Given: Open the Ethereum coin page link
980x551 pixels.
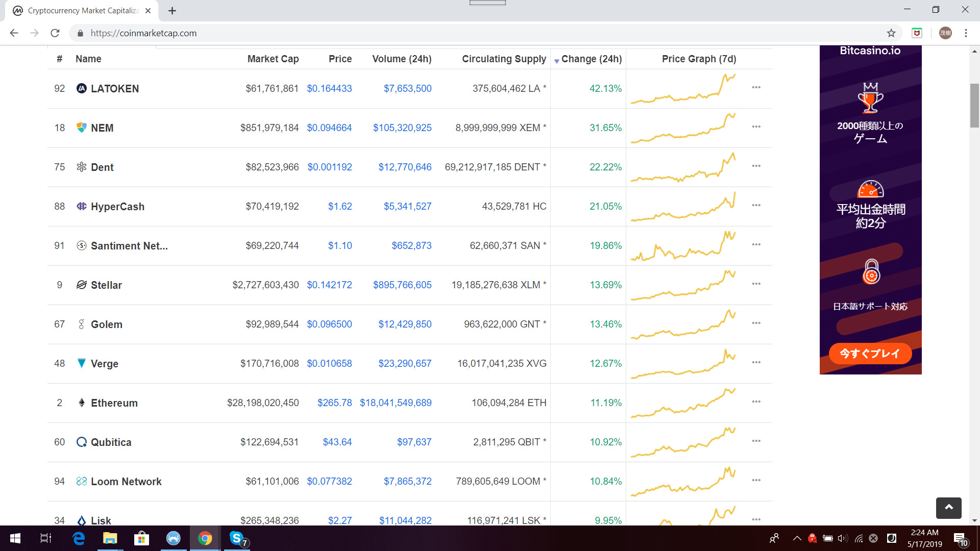Looking at the screenshot, I should [114, 403].
